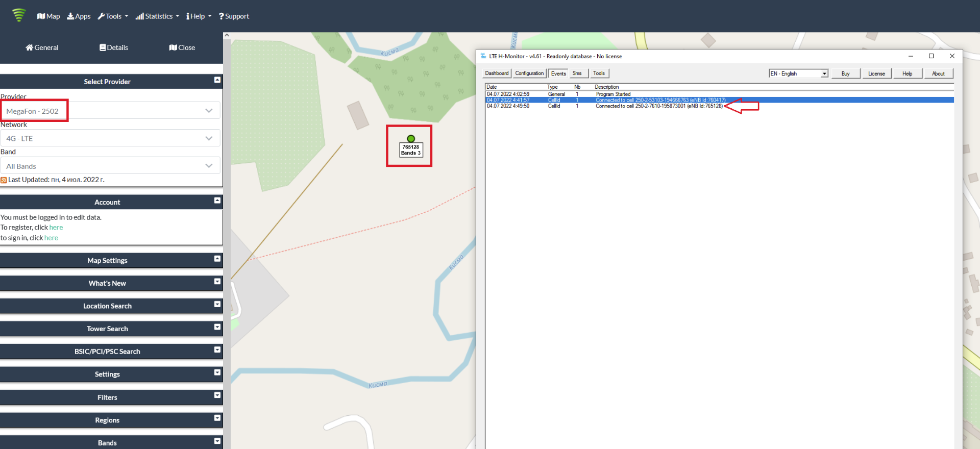
Task: Select the event row for eNB Id 760417
Action: tap(720, 100)
